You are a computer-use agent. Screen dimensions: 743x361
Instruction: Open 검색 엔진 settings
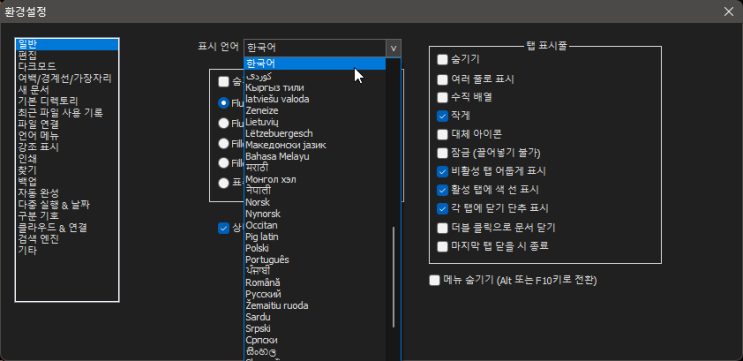67,239
